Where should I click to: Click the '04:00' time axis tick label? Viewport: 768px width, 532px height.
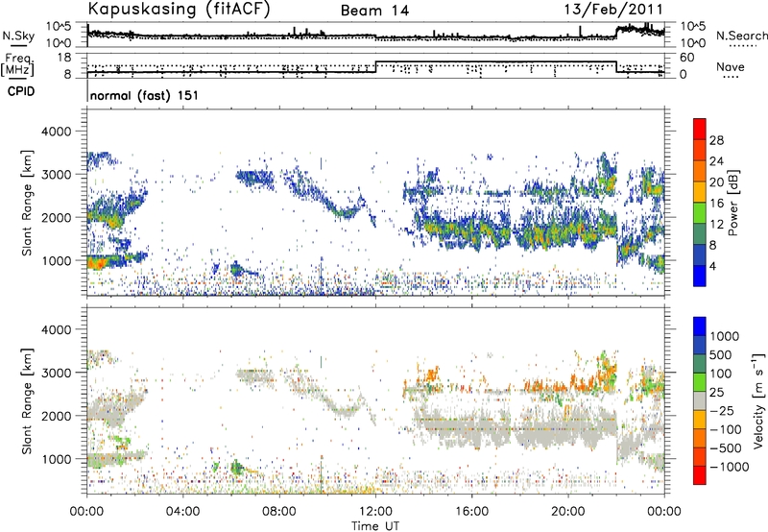tap(183, 512)
